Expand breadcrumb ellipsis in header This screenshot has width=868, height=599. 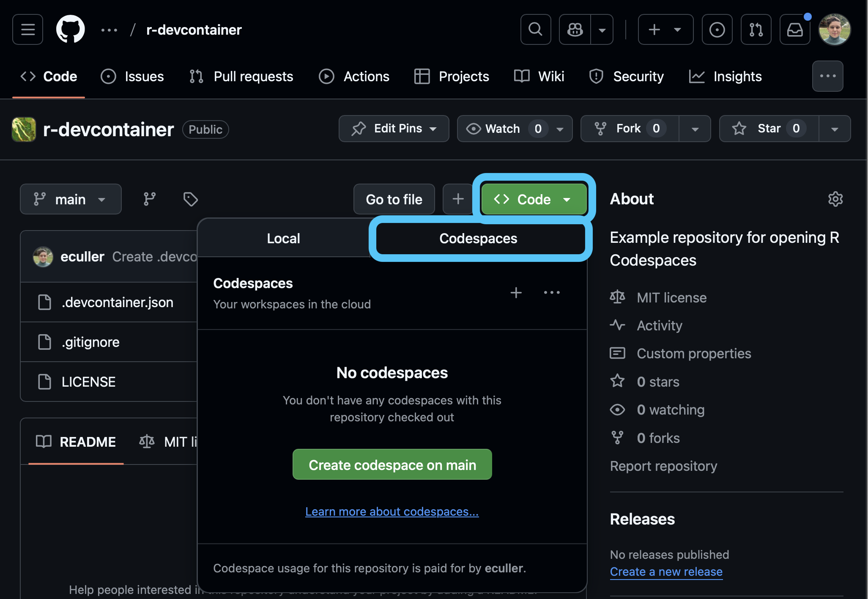coord(109,30)
